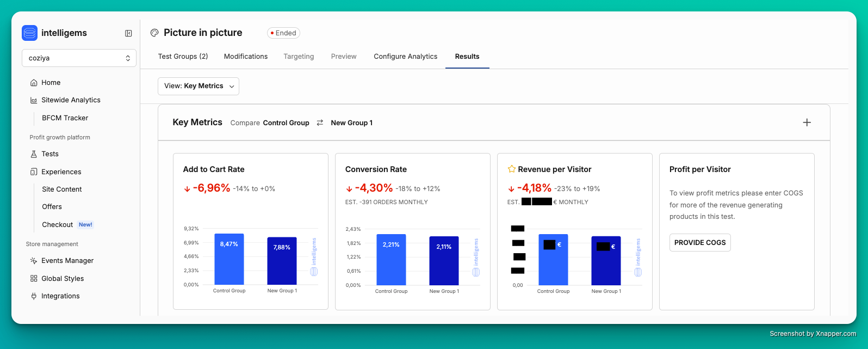This screenshot has width=868, height=349.
Task: Expand the View: Key Metrics dropdown
Action: point(198,86)
